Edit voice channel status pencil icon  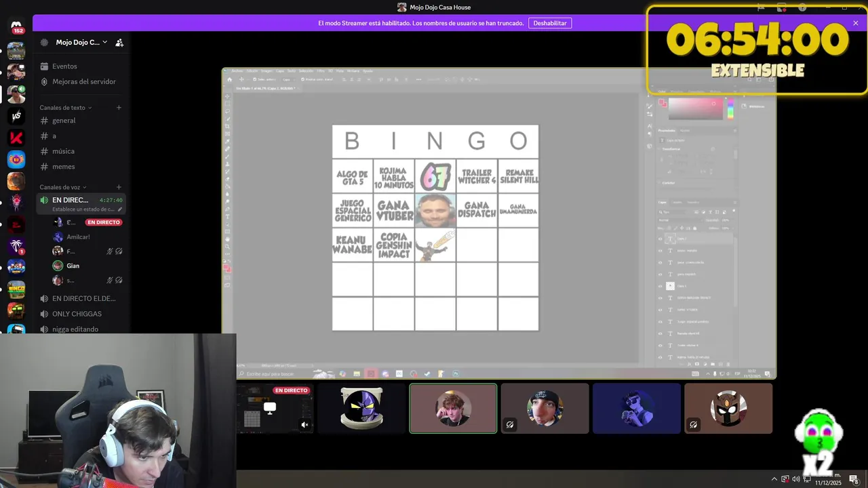120,209
